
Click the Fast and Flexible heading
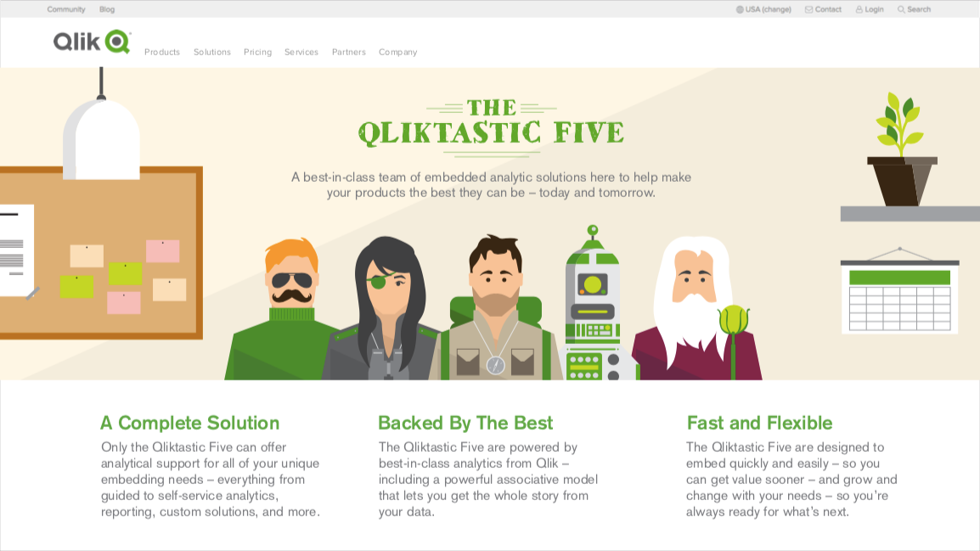click(759, 423)
